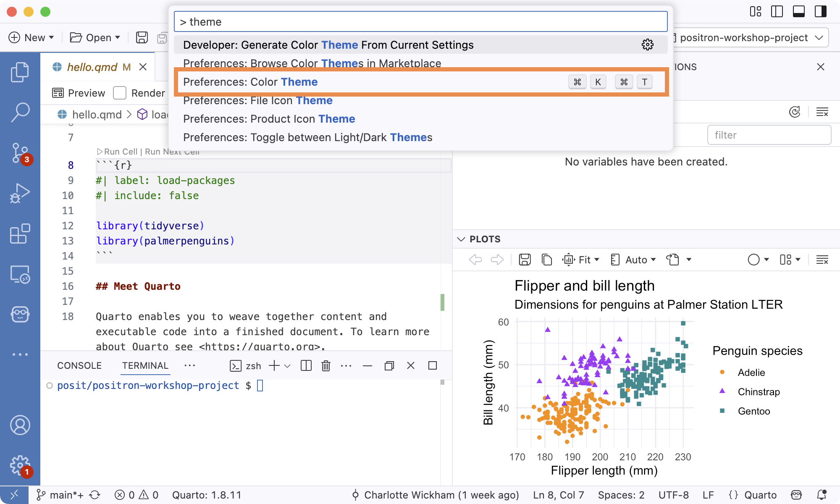840x504 pixels.
Task: Switch to the CONSOLE tab
Action: click(x=79, y=365)
